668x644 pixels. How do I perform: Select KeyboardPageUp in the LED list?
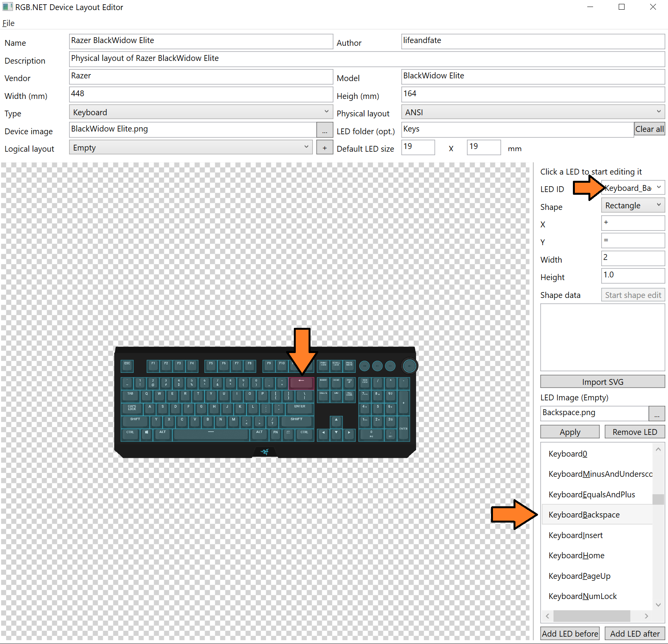pos(597,576)
